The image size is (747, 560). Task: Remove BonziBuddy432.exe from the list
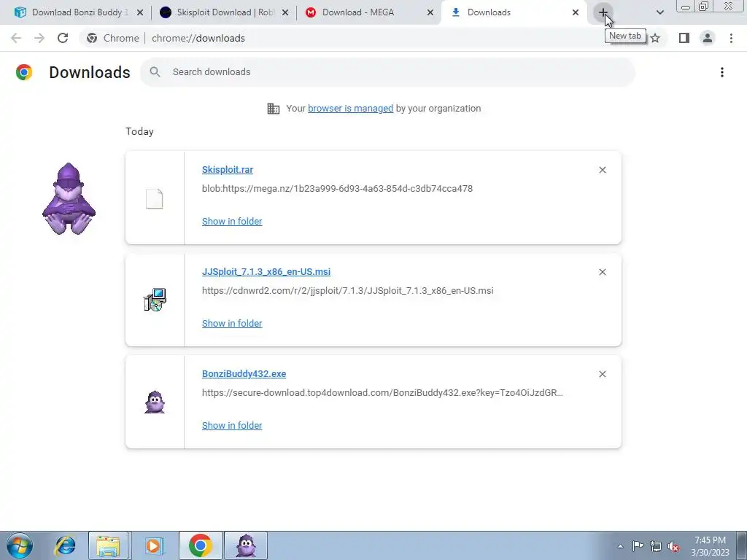(x=603, y=374)
